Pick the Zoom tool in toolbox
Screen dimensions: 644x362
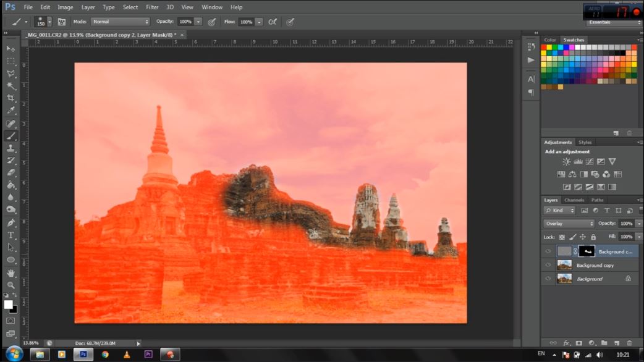(11, 285)
